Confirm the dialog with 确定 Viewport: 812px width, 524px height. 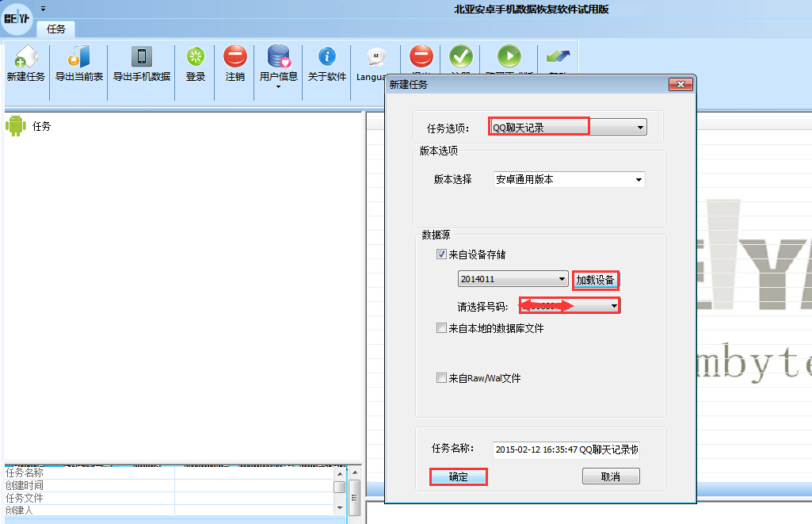[459, 476]
